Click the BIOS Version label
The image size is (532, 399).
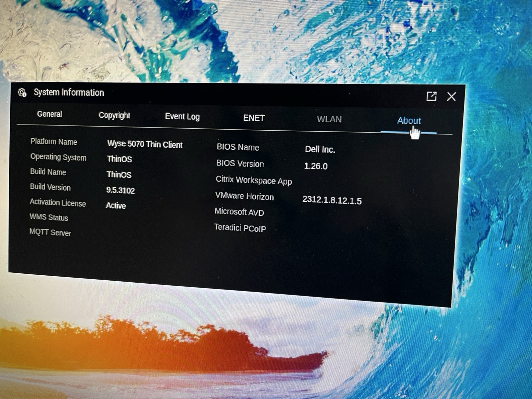click(240, 164)
